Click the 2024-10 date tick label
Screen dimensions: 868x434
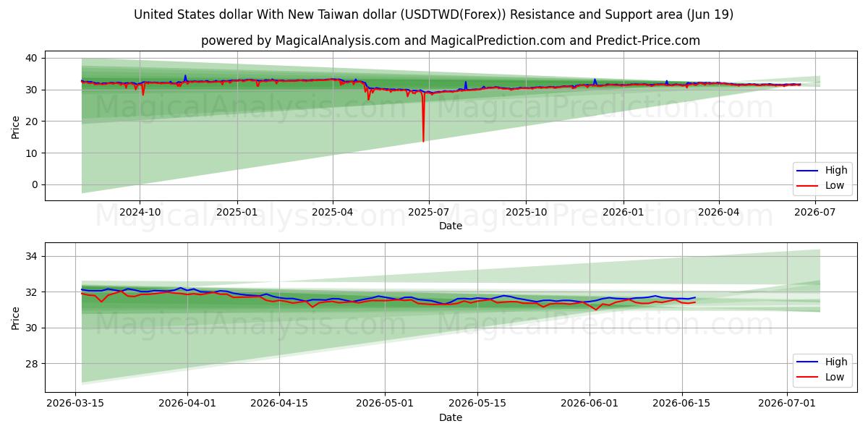[140, 213]
